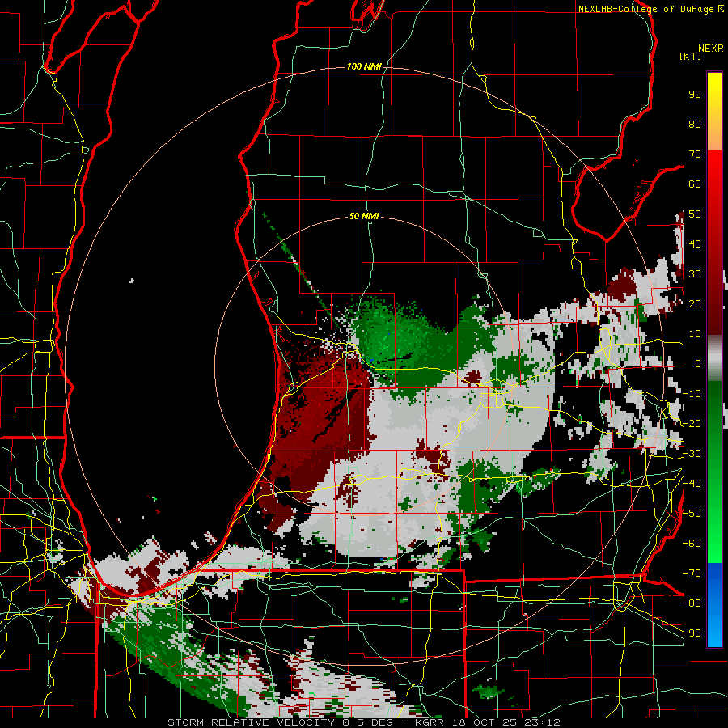
Task: Click the STORM RELATIVE VELOCITY caption text
Action: pos(252,722)
